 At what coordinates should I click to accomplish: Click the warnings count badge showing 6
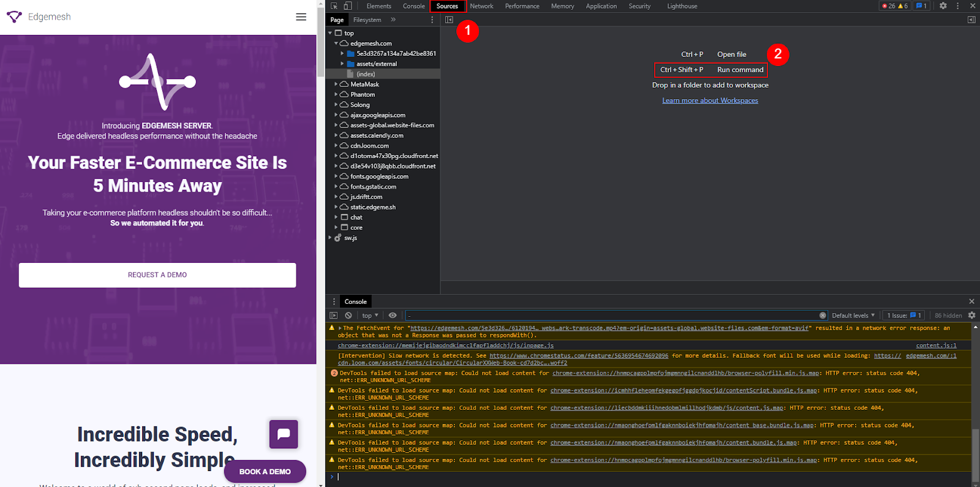coord(903,6)
